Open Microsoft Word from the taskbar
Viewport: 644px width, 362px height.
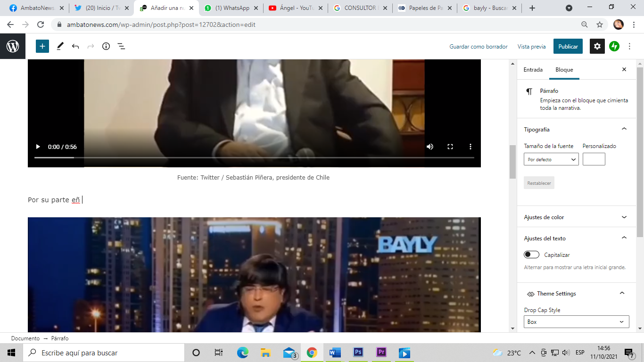pyautogui.click(x=335, y=353)
